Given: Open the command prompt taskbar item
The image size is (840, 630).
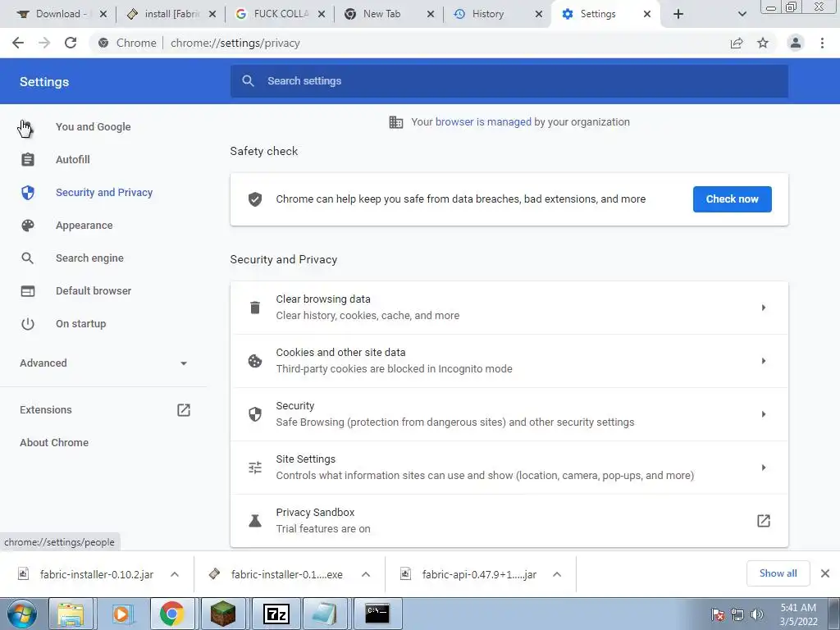Looking at the screenshot, I should pos(377,614).
